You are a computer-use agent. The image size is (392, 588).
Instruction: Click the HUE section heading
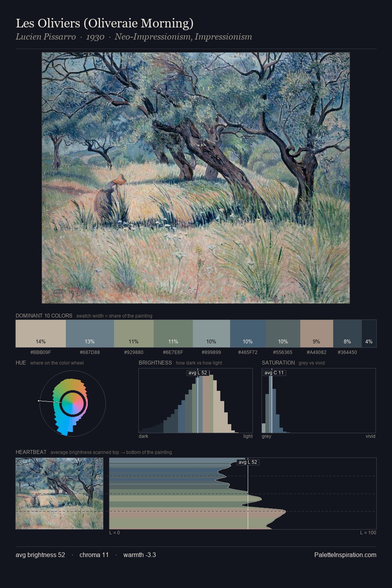coord(21,363)
